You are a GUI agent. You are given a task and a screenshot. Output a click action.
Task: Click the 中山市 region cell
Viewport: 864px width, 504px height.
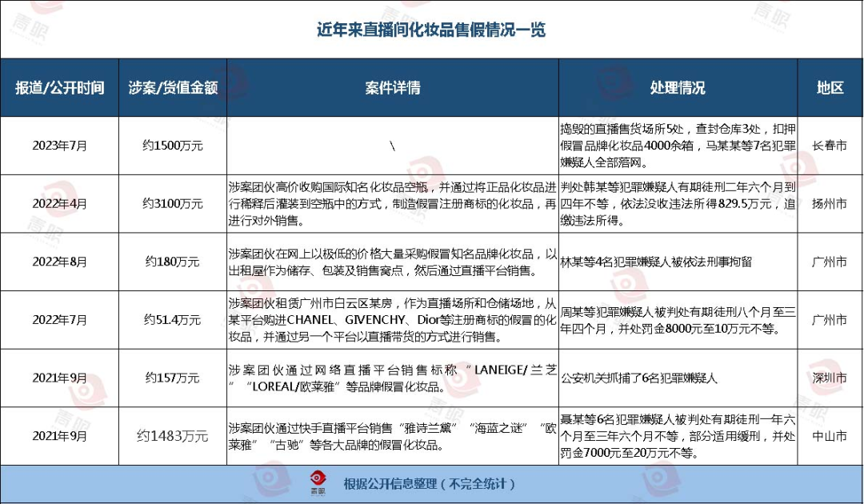(x=830, y=436)
